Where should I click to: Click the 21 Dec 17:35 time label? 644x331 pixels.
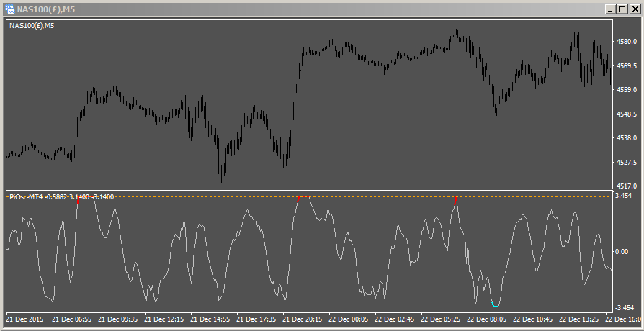click(256, 319)
